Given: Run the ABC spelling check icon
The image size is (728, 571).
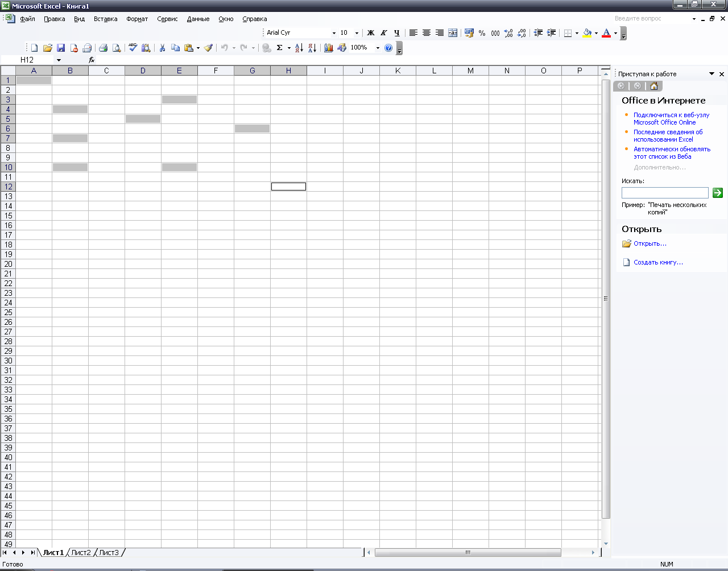Looking at the screenshot, I should (133, 48).
